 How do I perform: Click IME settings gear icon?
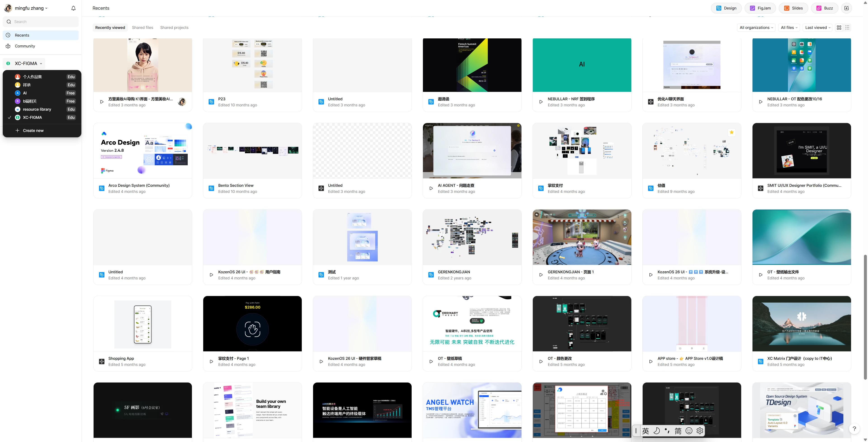coord(700,430)
